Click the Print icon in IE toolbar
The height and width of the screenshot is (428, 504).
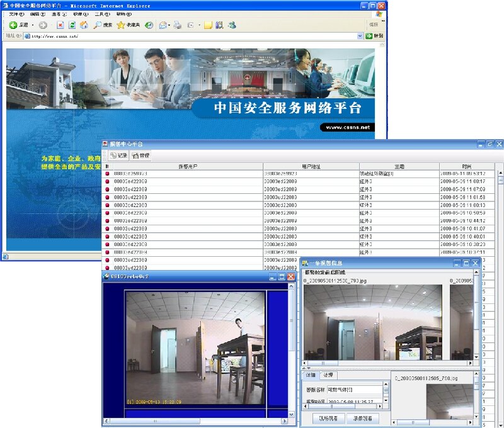pos(178,25)
